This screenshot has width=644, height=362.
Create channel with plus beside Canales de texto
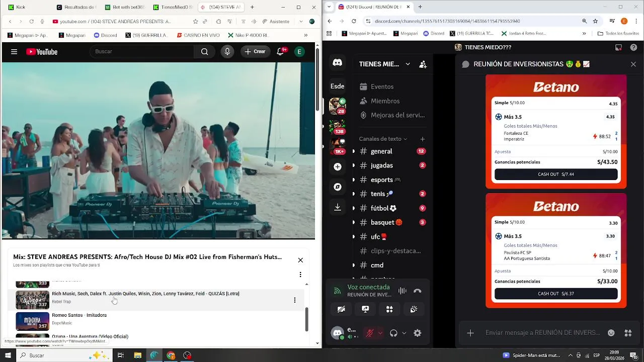pyautogui.click(x=423, y=139)
